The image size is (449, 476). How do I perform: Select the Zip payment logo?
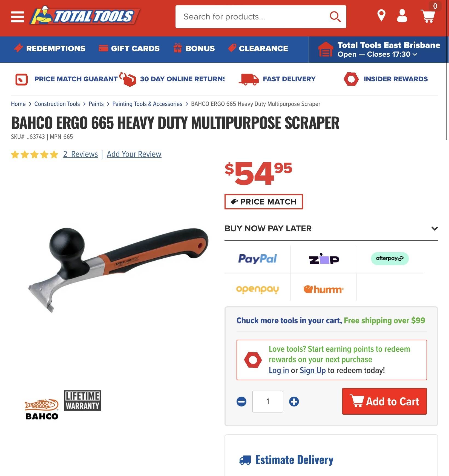click(x=324, y=259)
